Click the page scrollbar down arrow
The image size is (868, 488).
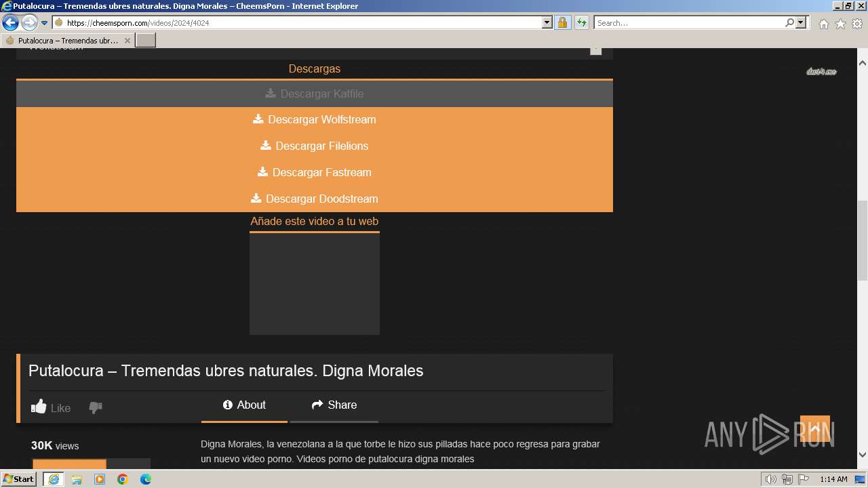pos(863,455)
